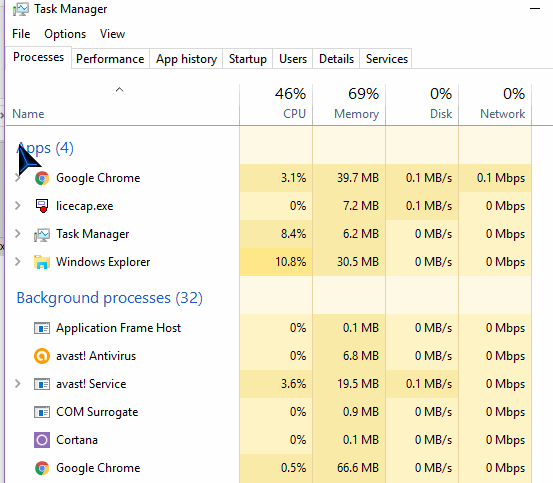Sort by the CPU column header

[x=276, y=104]
